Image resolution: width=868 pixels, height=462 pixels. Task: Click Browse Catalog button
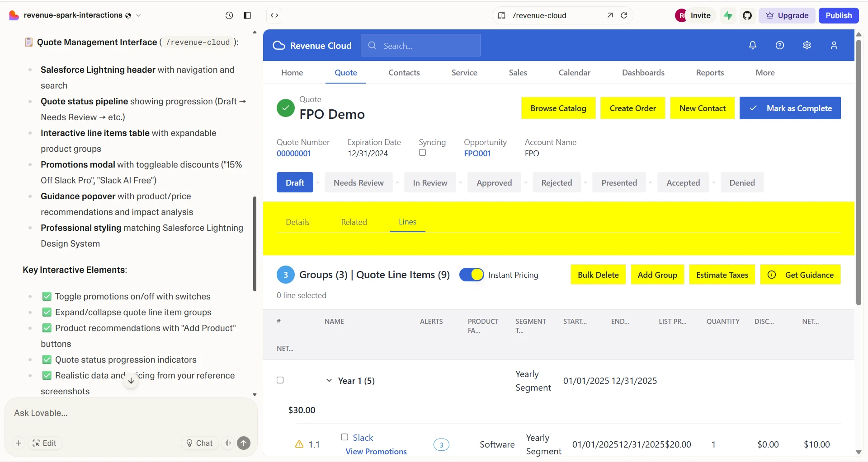pos(558,108)
